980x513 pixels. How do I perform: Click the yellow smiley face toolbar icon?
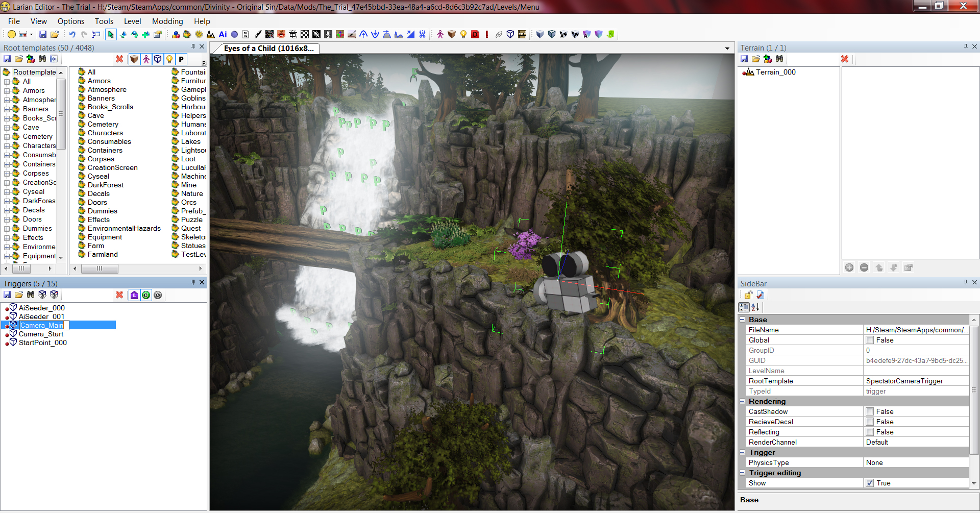11,34
